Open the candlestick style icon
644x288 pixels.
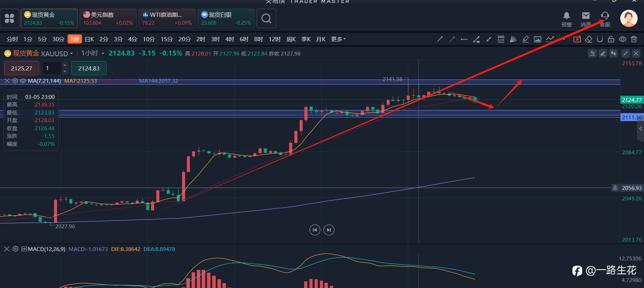click(613, 53)
